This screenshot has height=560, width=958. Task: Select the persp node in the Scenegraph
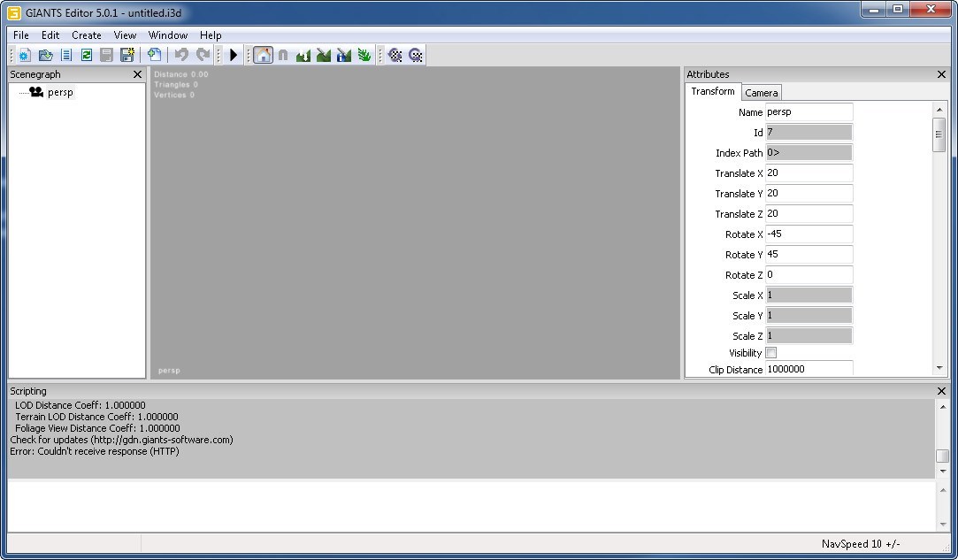click(60, 92)
